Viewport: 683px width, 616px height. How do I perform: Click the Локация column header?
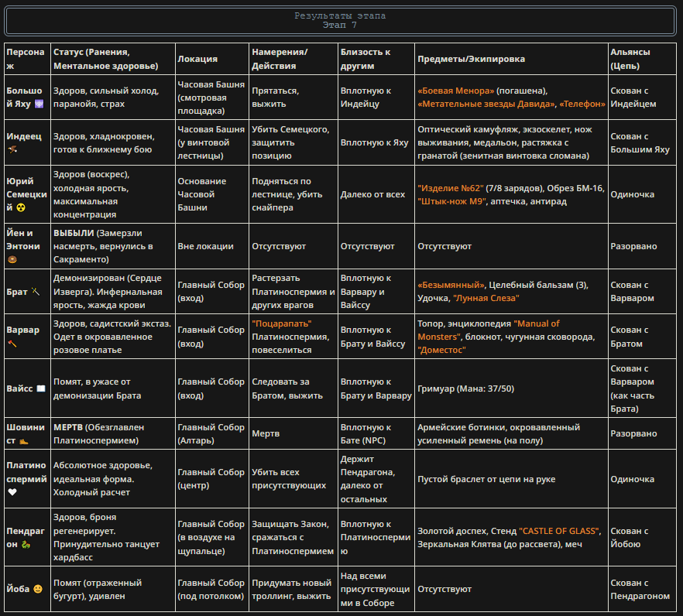click(x=197, y=59)
